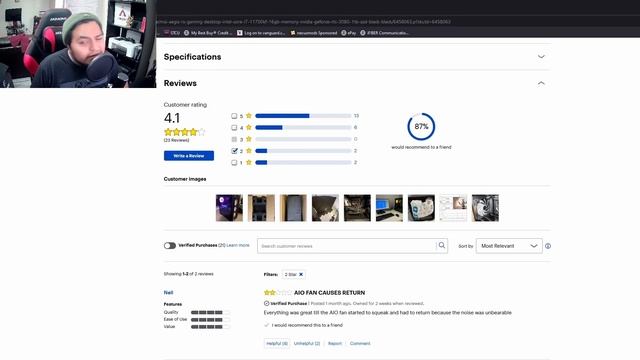Click the review search magnifier icon
640x360 pixels.
coord(442,245)
